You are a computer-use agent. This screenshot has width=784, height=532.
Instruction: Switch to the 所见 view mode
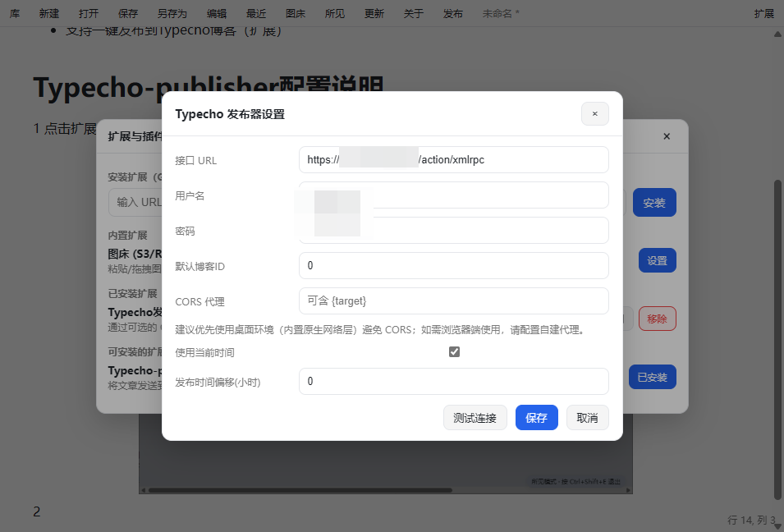(335, 14)
